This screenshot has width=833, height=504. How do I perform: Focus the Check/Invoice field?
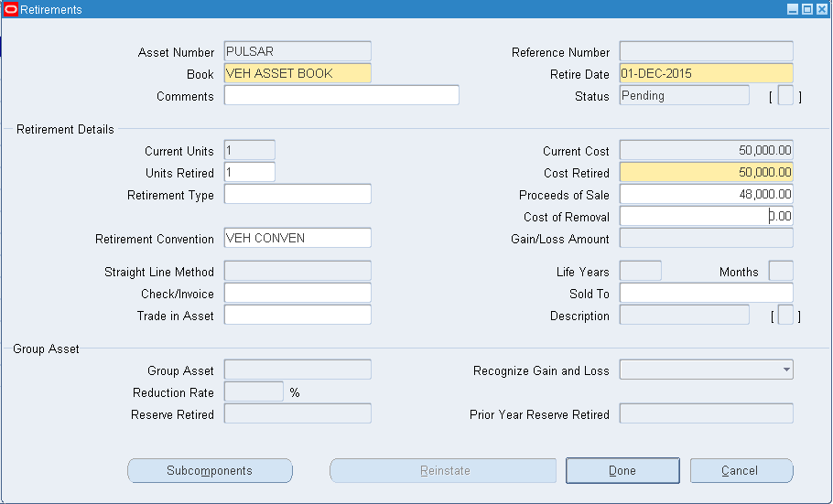tap(297, 293)
